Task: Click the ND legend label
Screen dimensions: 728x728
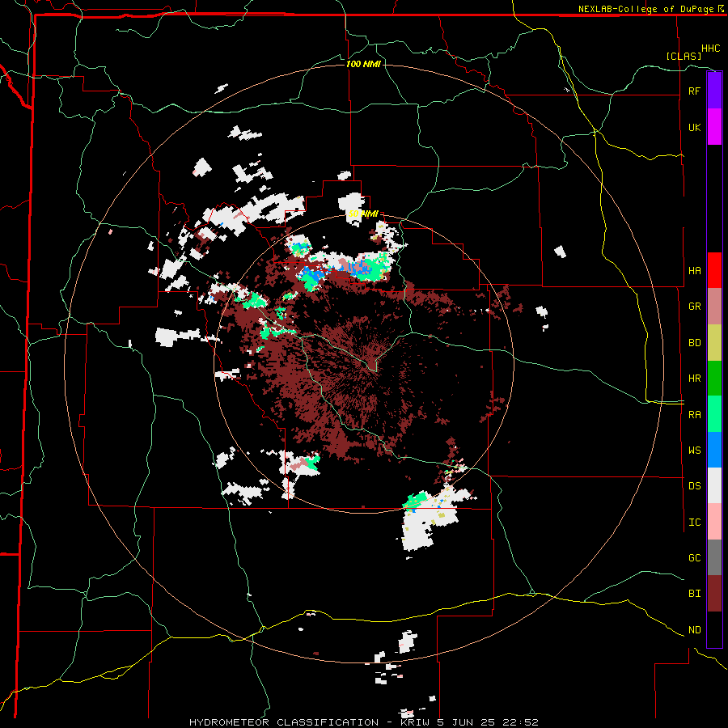Action: [694, 630]
